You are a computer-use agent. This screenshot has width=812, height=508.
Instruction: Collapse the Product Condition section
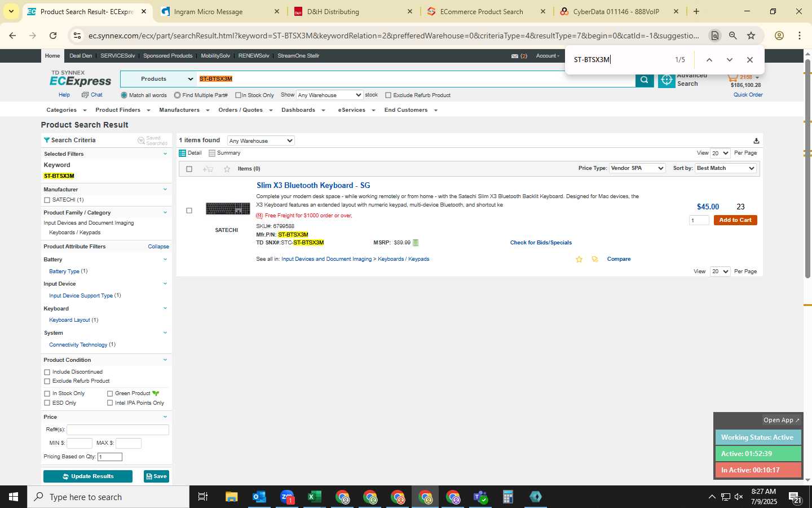click(165, 360)
